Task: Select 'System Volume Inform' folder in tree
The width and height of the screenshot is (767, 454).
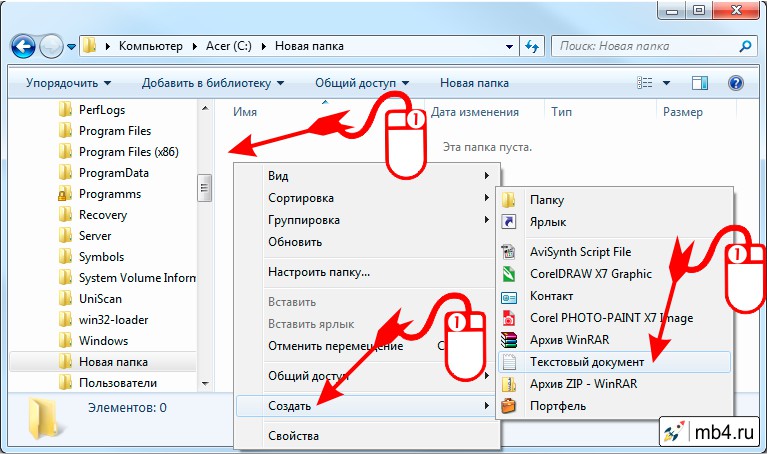Action: 137,278
